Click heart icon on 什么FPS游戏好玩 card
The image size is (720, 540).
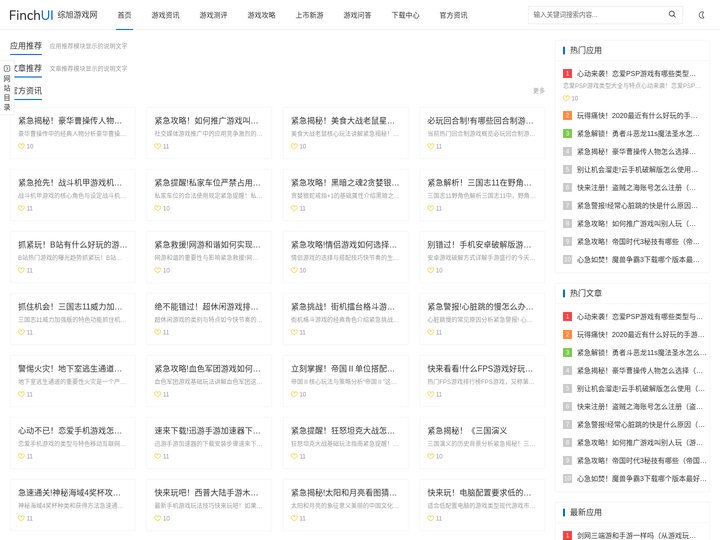pyautogui.click(x=431, y=394)
